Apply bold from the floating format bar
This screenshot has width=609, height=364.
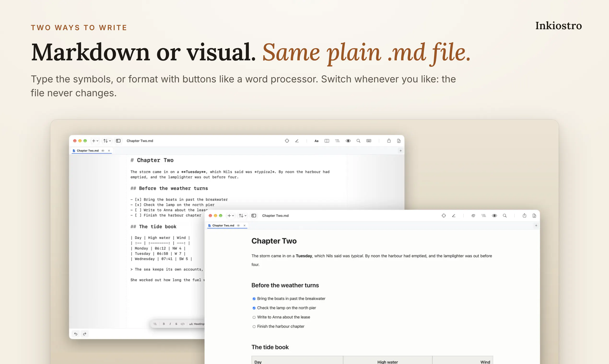click(x=164, y=324)
